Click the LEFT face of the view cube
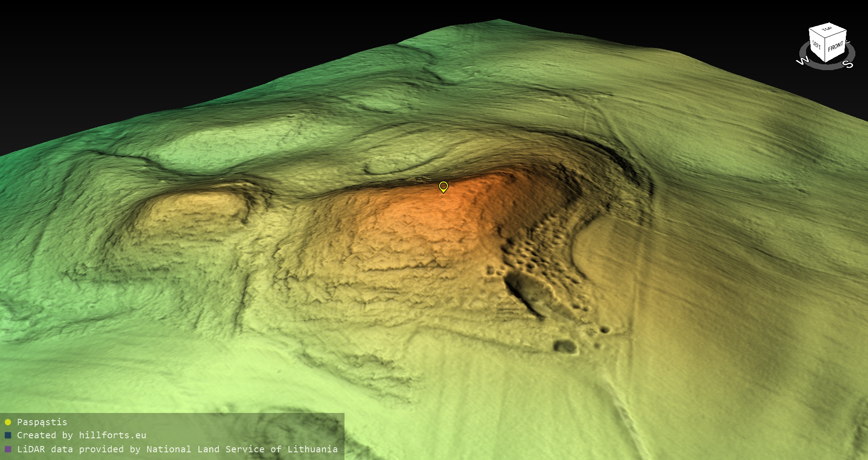868x460 pixels. (816, 45)
